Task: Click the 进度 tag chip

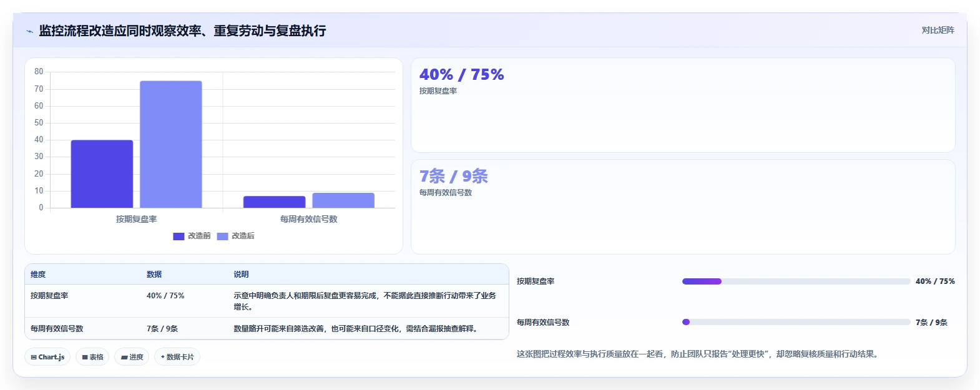Action: (132, 357)
